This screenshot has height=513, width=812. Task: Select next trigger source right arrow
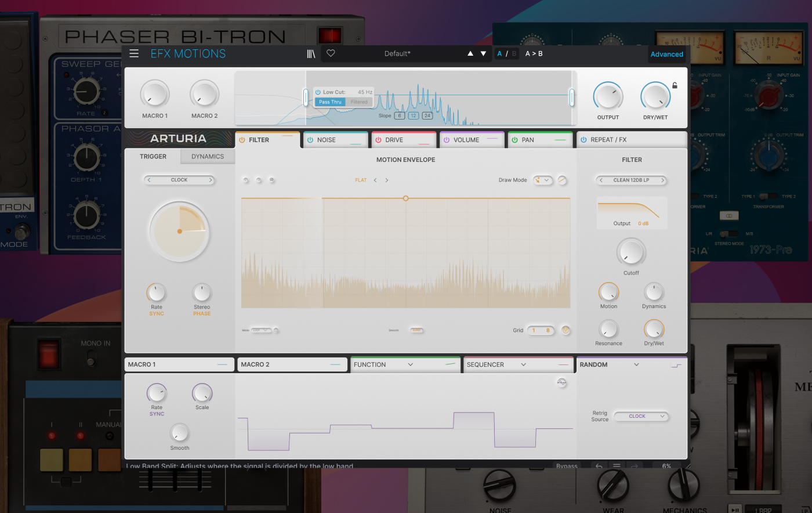coord(210,180)
